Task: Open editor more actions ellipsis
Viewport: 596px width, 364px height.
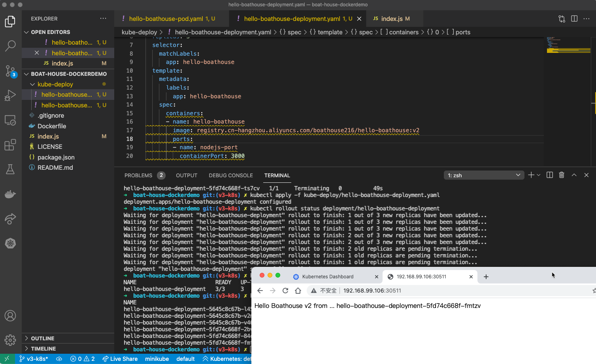Action: coord(587,19)
